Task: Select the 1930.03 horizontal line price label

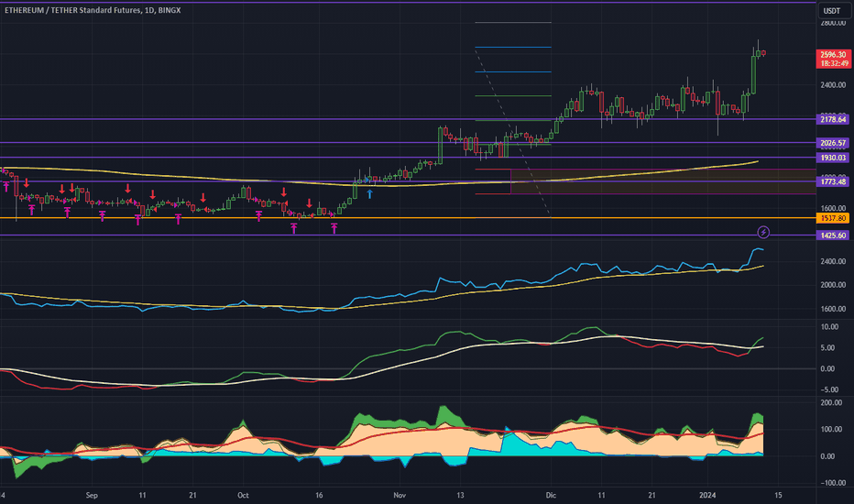Action: click(833, 158)
